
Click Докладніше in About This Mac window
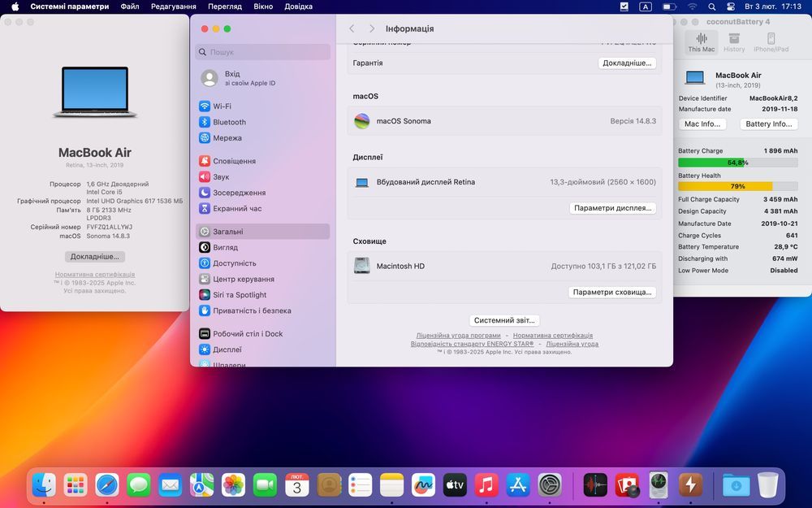95,257
